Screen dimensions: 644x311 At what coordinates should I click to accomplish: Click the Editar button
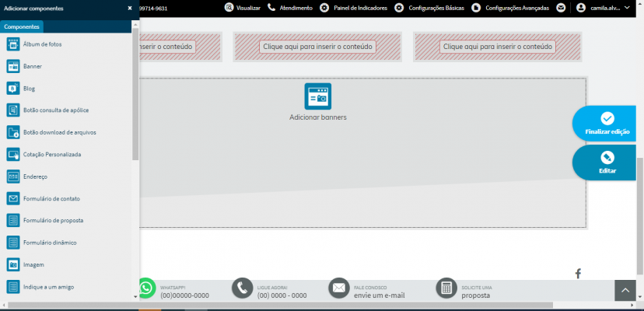click(x=604, y=162)
